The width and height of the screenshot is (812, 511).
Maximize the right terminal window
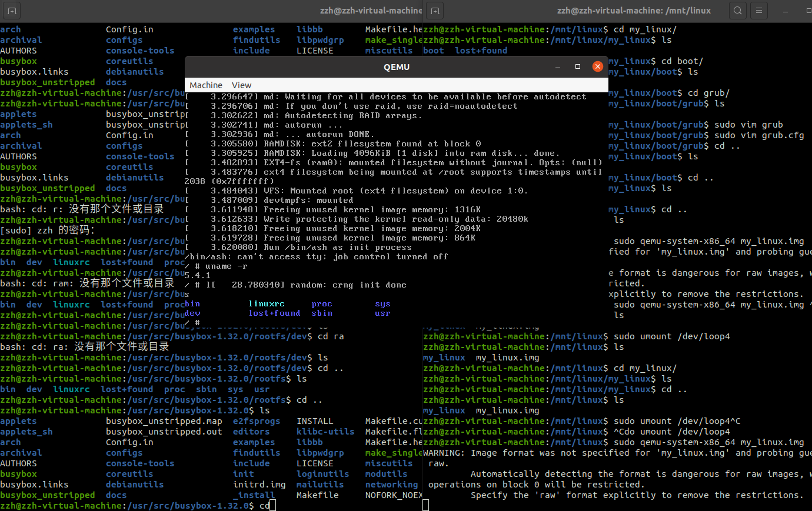[807, 10]
